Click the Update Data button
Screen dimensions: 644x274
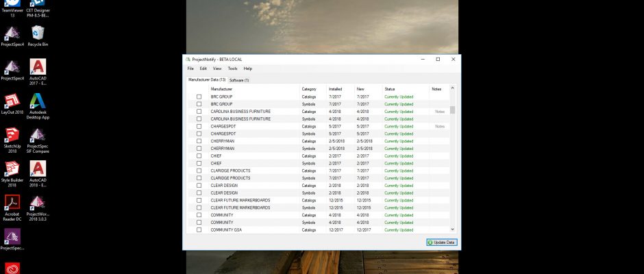(441, 242)
